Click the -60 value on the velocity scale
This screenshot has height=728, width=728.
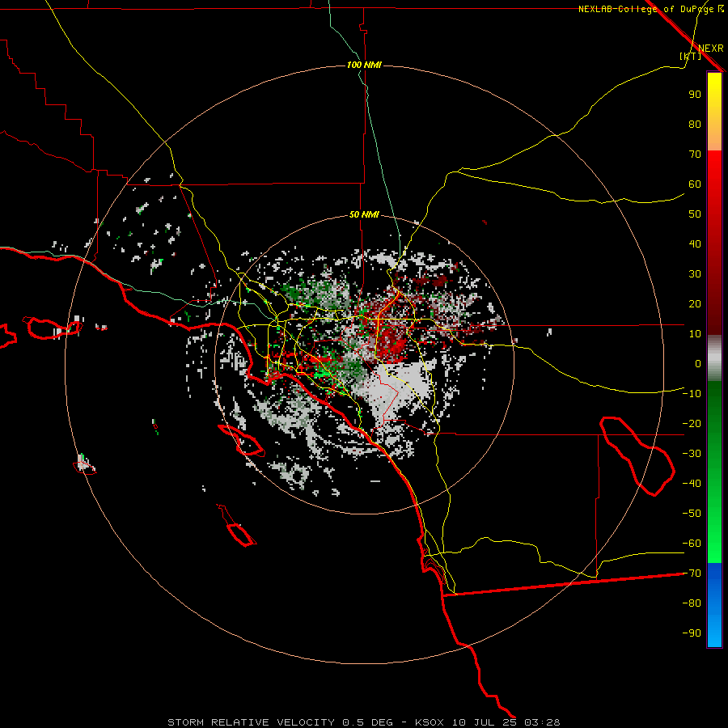(x=692, y=544)
